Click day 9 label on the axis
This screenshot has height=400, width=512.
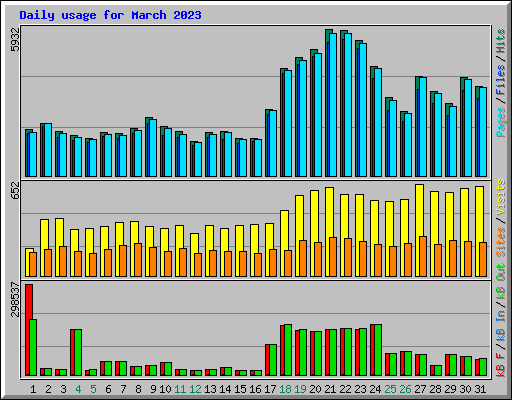pos(153,389)
